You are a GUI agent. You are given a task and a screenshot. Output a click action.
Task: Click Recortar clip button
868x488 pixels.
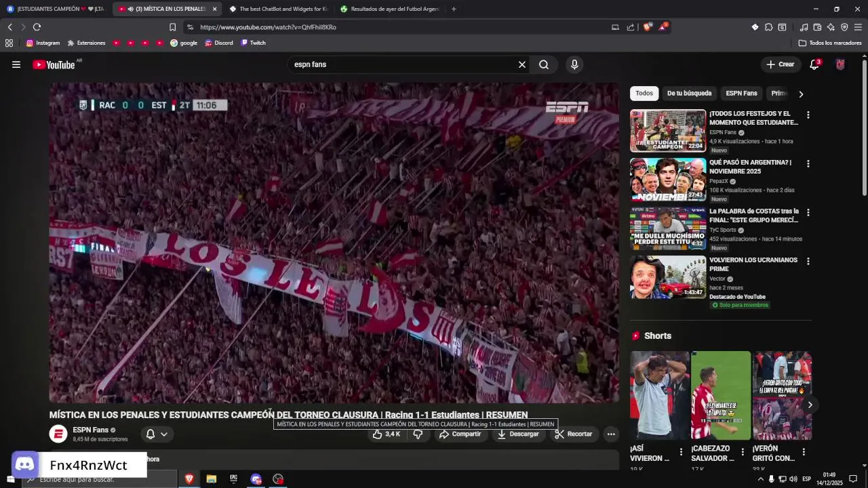574,434
